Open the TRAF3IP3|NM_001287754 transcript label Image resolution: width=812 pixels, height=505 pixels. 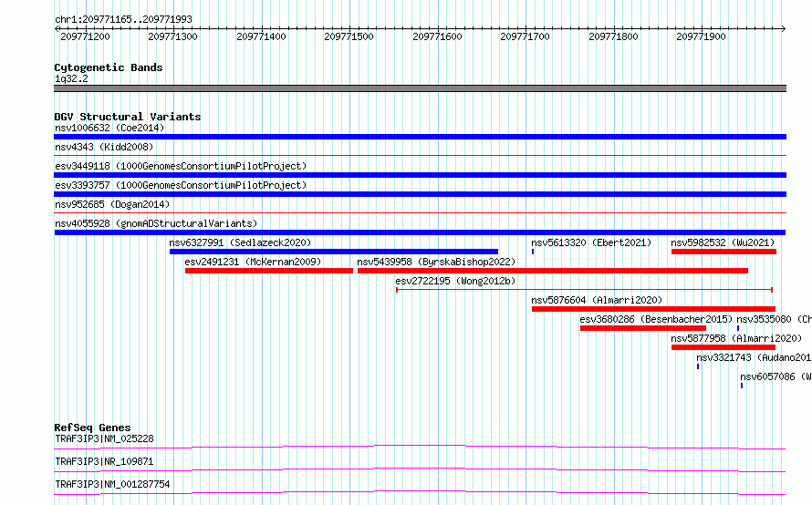[x=112, y=484]
